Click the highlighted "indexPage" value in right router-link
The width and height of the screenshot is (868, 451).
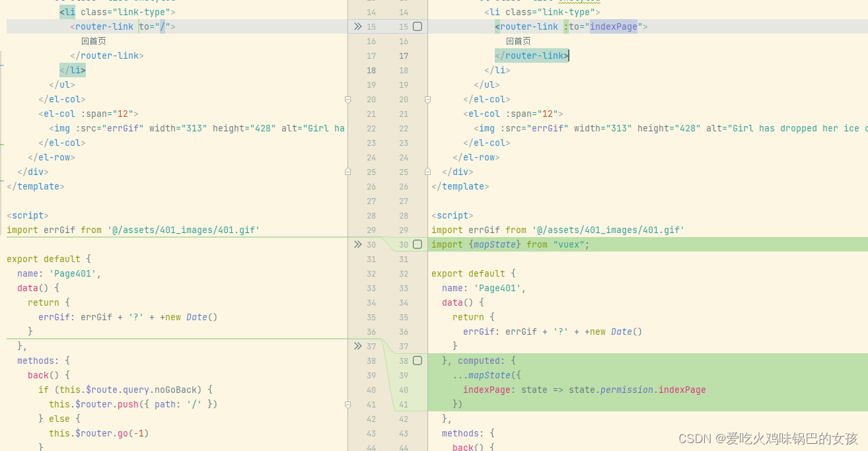[x=614, y=26]
